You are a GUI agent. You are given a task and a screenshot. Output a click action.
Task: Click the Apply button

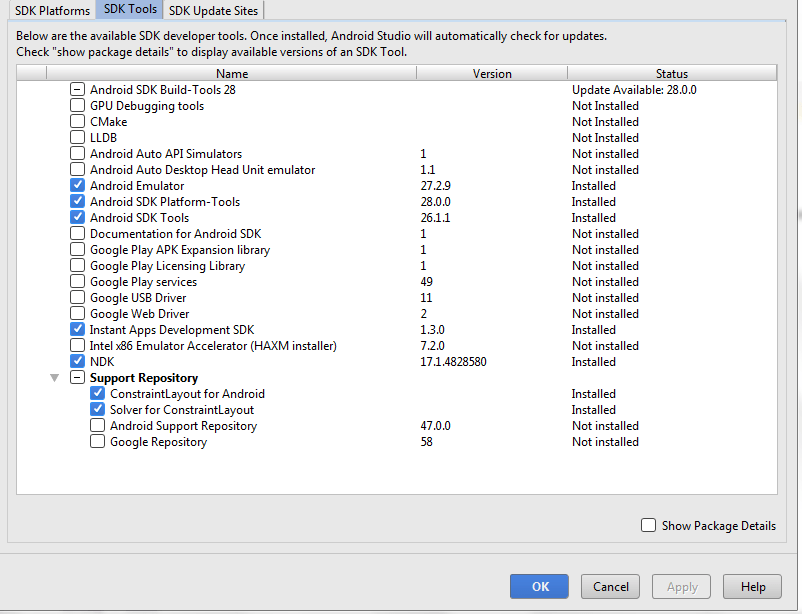[681, 587]
